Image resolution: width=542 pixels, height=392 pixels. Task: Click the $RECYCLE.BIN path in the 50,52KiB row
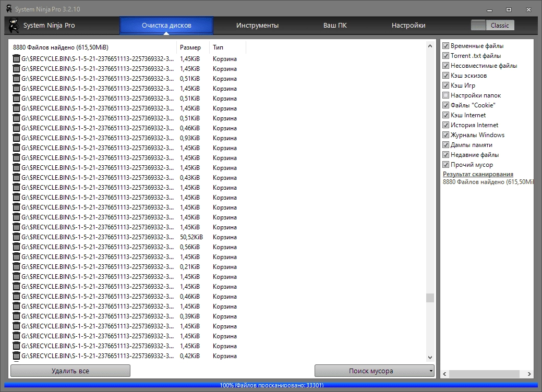[98, 237]
